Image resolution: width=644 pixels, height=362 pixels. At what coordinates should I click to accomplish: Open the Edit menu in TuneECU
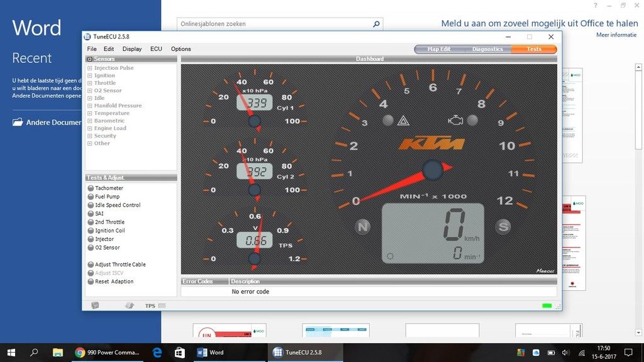pyautogui.click(x=108, y=49)
